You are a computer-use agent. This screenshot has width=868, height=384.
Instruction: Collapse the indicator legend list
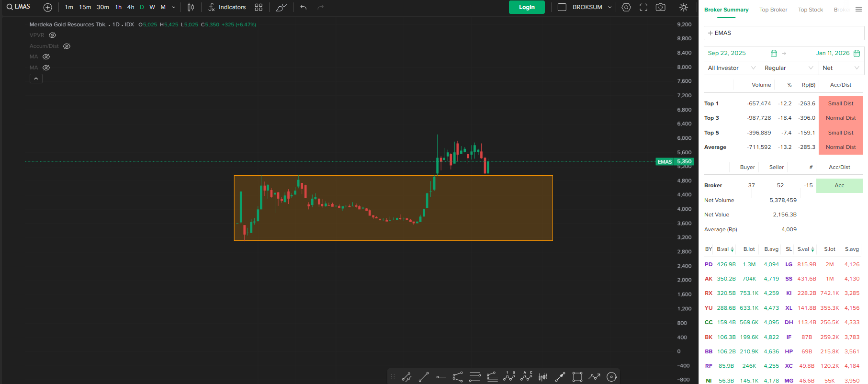pos(36,79)
